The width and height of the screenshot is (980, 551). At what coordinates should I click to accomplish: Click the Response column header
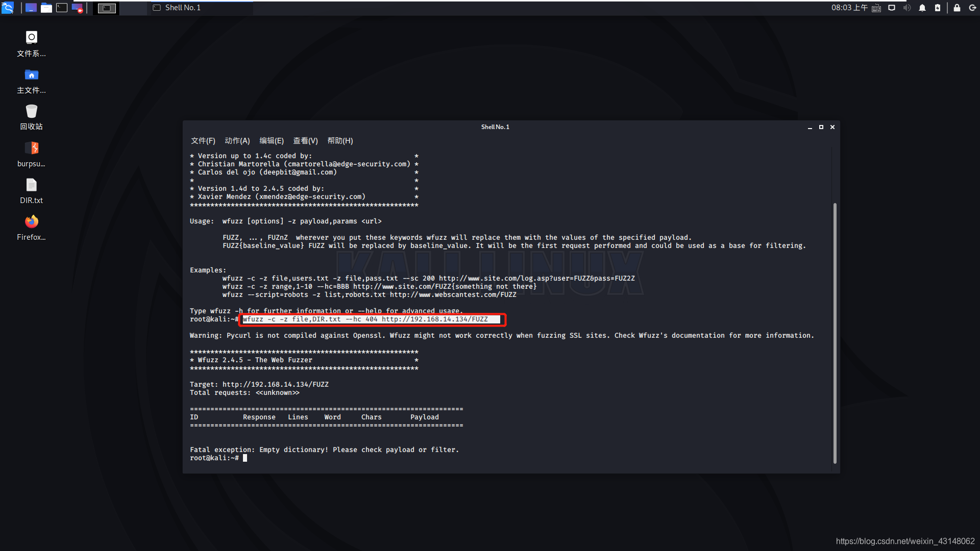click(259, 417)
